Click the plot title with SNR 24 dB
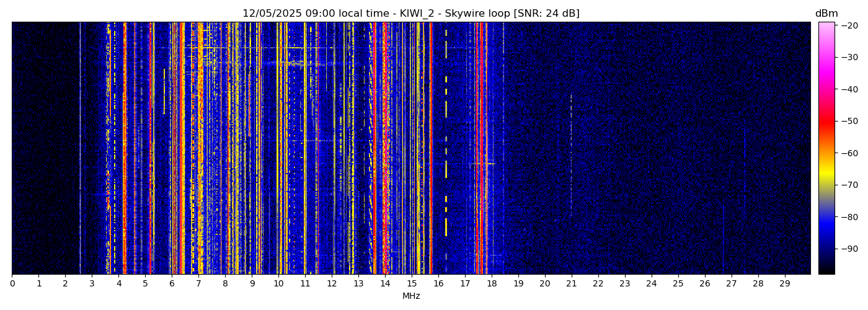868x310 pixels. pyautogui.click(x=410, y=14)
